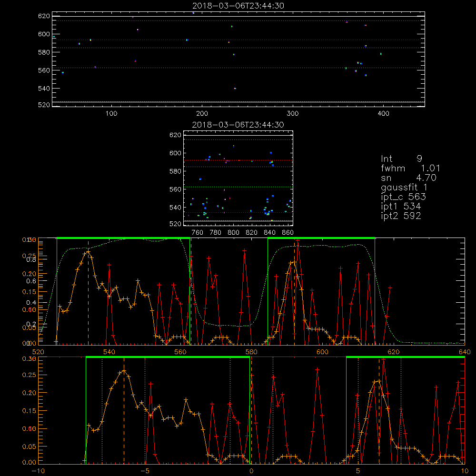Click the x-axis label 820 of middle plot
This screenshot has width=476, height=476.
(252, 233)
